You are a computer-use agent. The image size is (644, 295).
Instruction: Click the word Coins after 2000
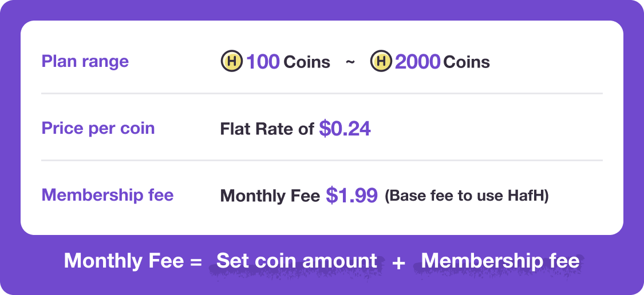pyautogui.click(x=467, y=62)
